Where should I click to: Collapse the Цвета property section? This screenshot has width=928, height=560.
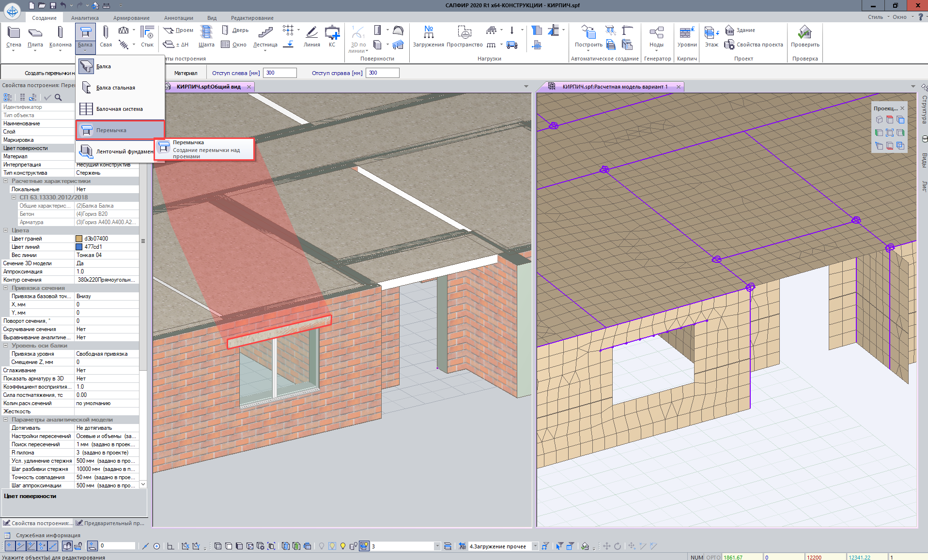pos(6,230)
